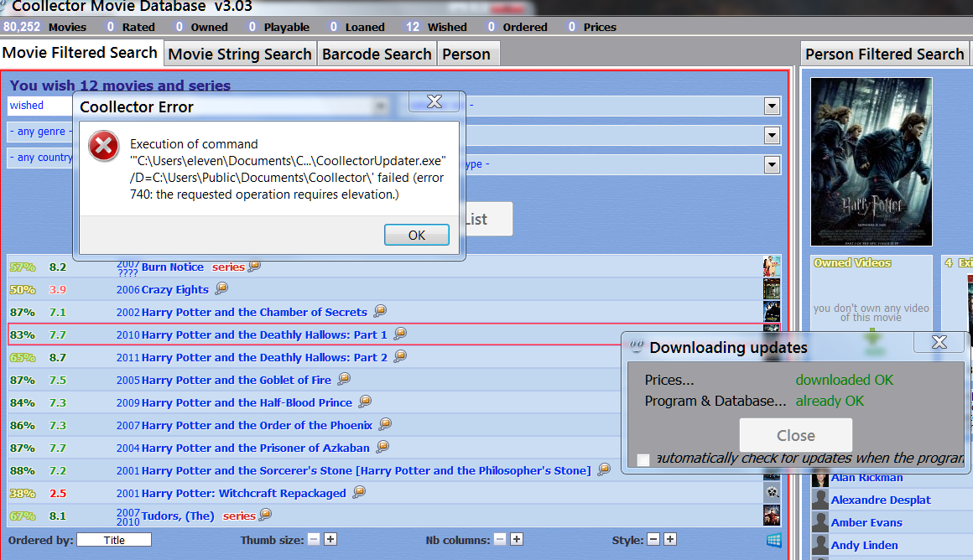
Task: Open comment bubble beside Goblet of Fire
Action: [x=345, y=379]
